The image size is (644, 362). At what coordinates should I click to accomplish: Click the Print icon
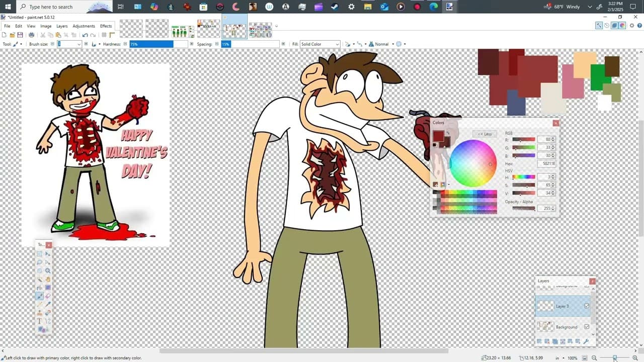tap(31, 35)
